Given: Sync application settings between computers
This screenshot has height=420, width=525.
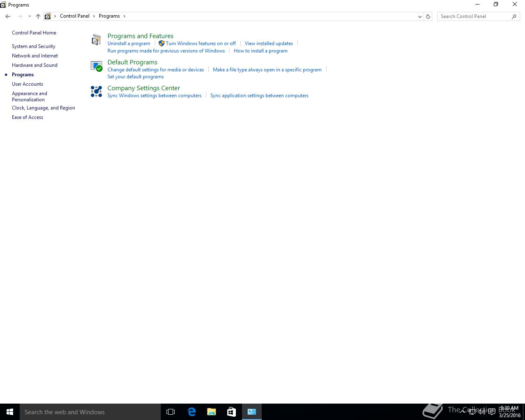Looking at the screenshot, I should [x=259, y=96].
